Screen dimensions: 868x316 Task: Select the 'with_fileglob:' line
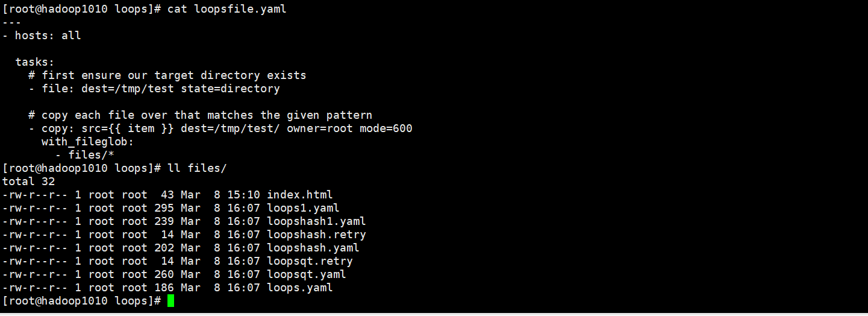pos(87,142)
